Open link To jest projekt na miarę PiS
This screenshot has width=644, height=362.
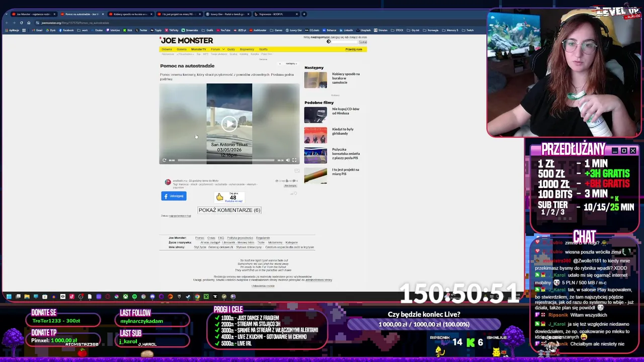[346, 171]
